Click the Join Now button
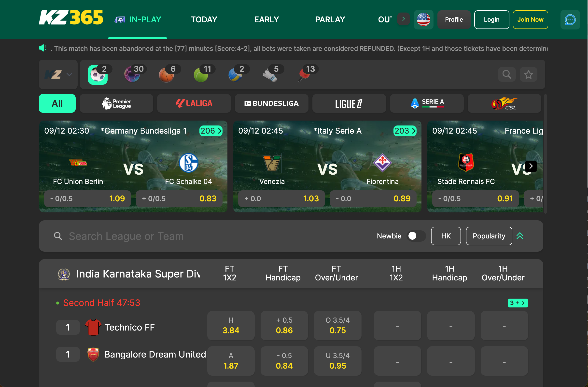Viewport: 588px width, 387px height. (x=530, y=19)
